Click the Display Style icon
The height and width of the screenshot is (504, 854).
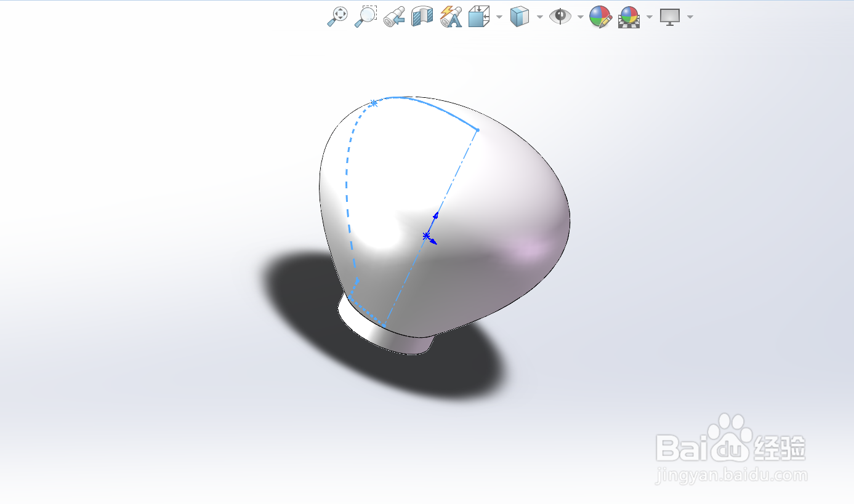click(x=520, y=16)
